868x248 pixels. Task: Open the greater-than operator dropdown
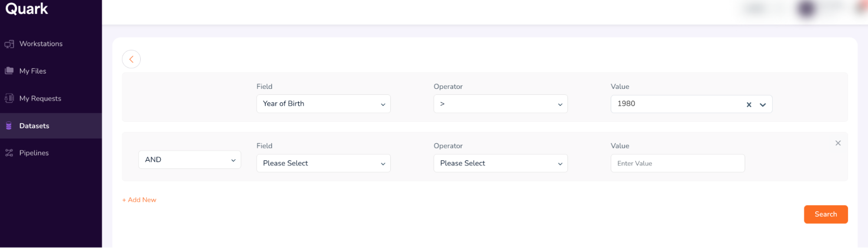click(x=500, y=104)
